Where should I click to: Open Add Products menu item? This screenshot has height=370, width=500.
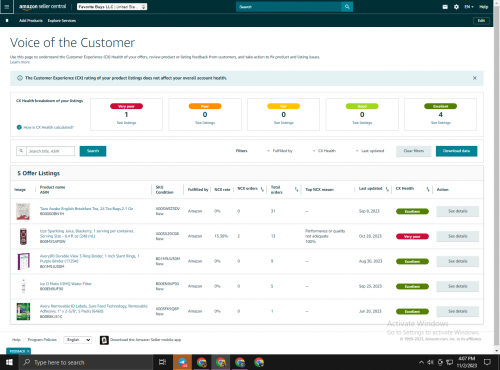click(x=31, y=21)
